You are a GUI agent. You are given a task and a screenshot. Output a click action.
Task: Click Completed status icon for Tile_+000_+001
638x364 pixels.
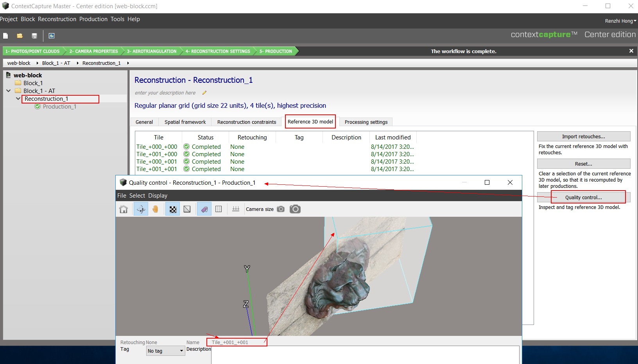coord(186,161)
